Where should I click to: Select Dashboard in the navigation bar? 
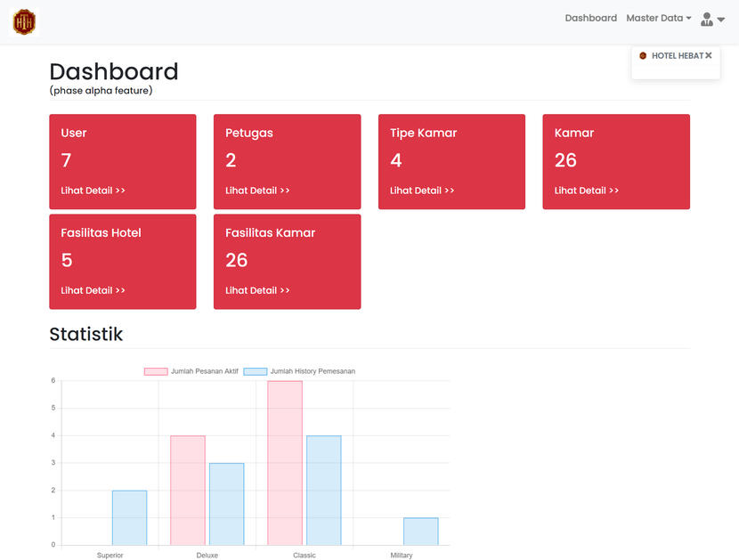point(590,17)
